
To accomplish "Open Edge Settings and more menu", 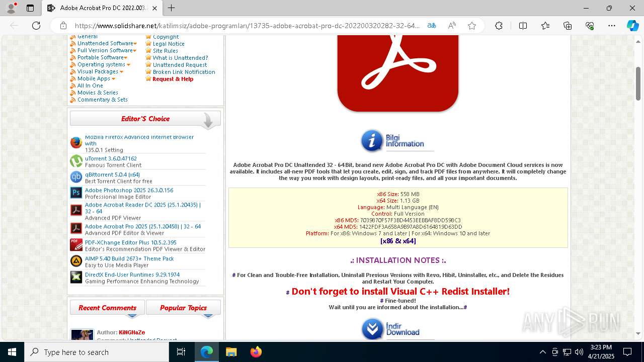I will pyautogui.click(x=612, y=26).
